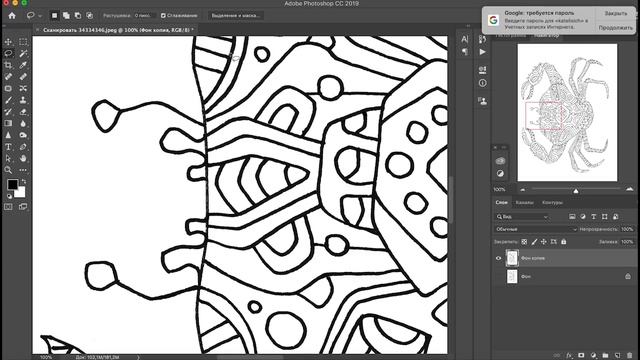
Task: Open the Character panel icon
Action: click(x=465, y=39)
